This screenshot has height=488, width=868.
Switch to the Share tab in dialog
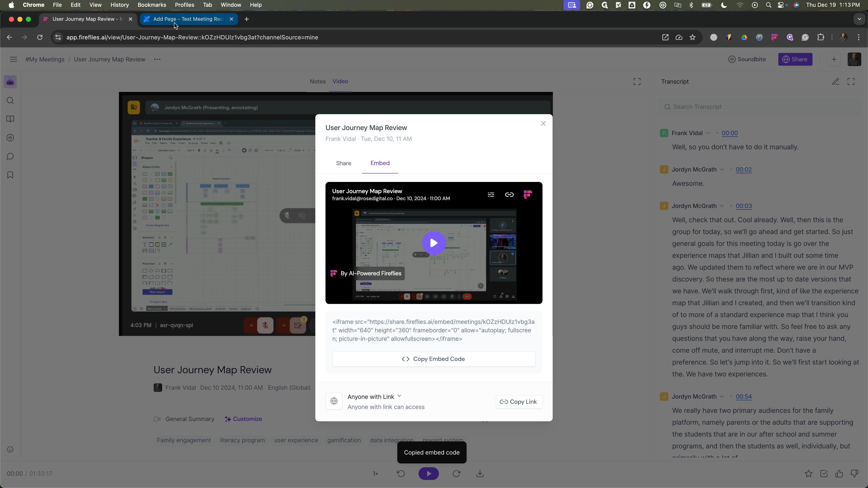coord(343,163)
